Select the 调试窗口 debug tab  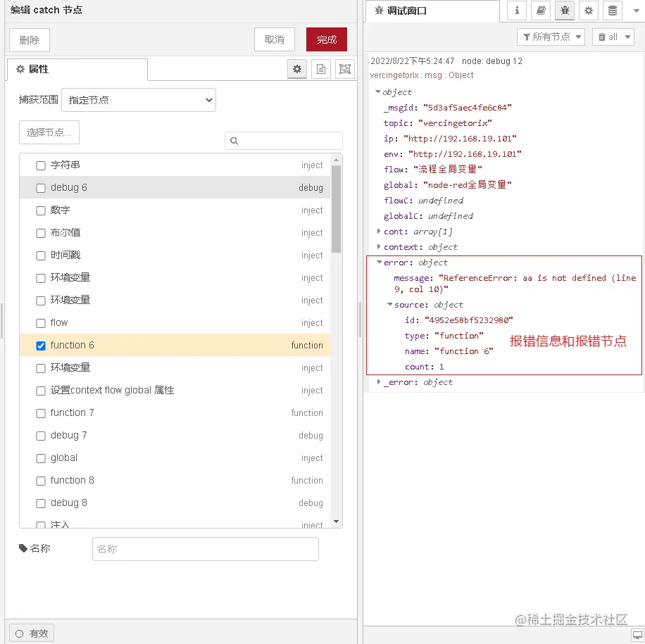point(432,11)
